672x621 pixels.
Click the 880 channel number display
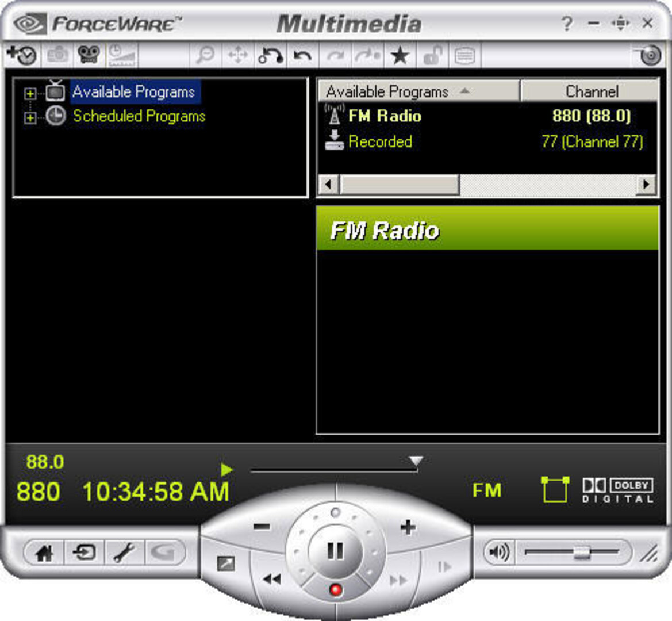click(38, 492)
